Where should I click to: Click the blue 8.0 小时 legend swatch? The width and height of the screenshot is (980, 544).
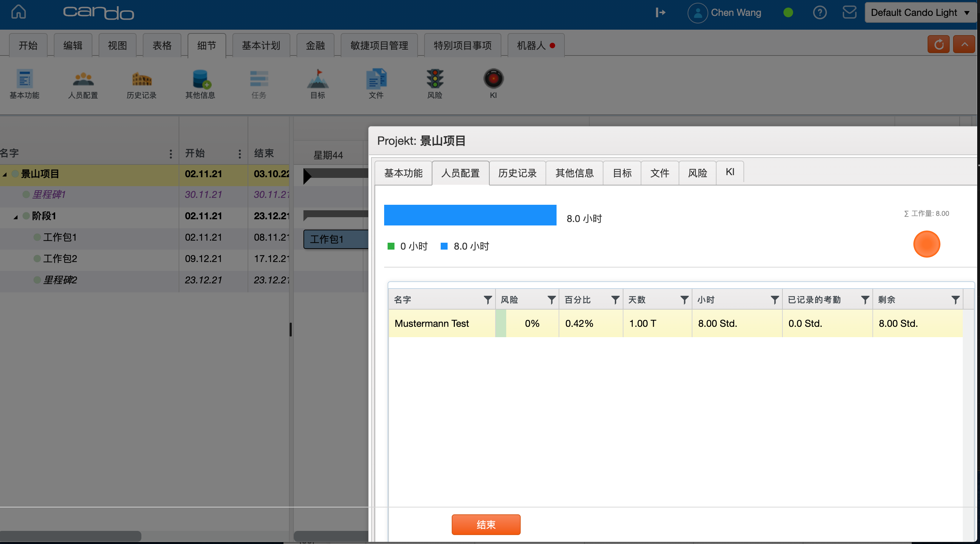pyautogui.click(x=443, y=246)
